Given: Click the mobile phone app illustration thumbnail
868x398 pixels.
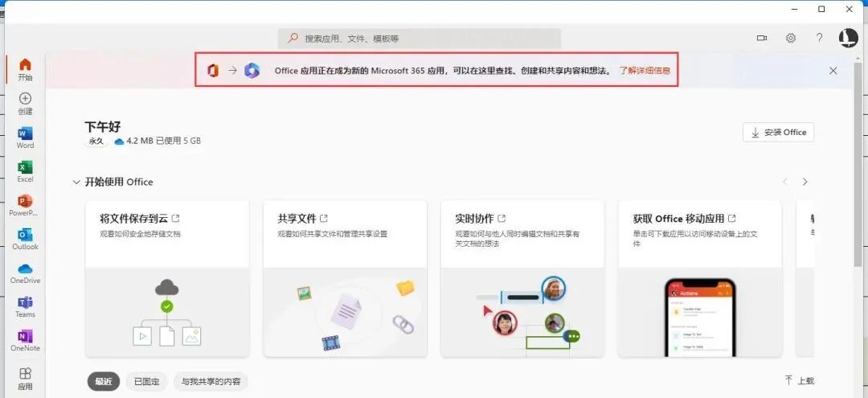Looking at the screenshot, I should [x=700, y=312].
